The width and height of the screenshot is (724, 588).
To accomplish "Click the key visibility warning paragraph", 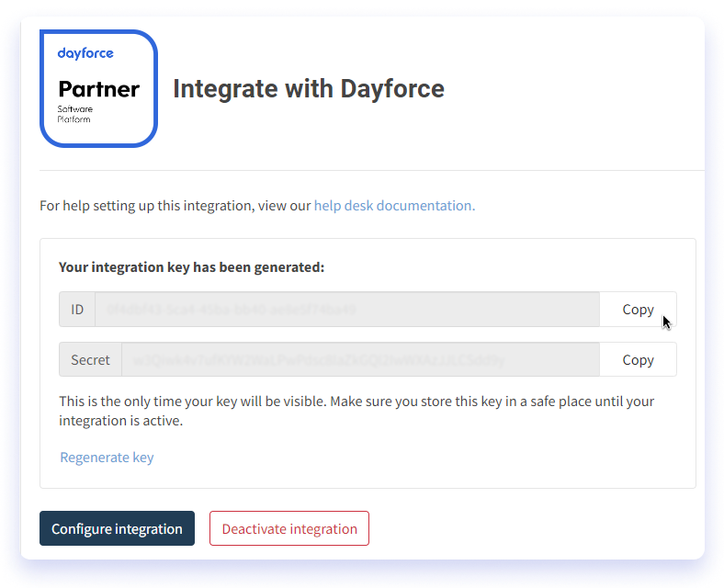I will [356, 411].
